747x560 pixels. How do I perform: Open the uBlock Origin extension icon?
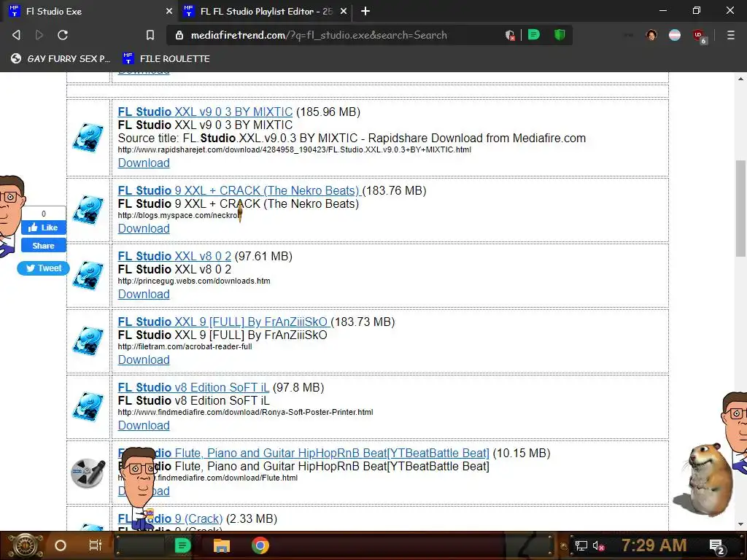(699, 35)
